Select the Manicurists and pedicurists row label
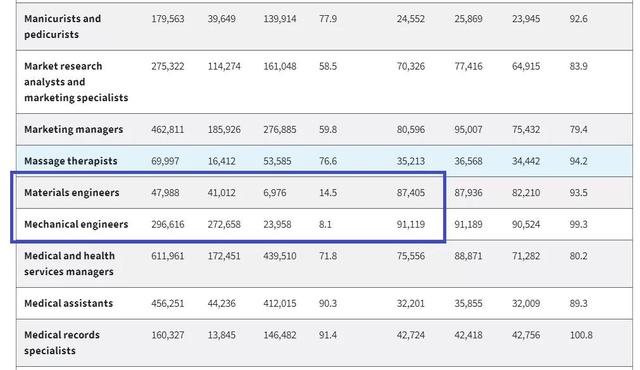Screen dimensions: 640x370 click(x=62, y=27)
